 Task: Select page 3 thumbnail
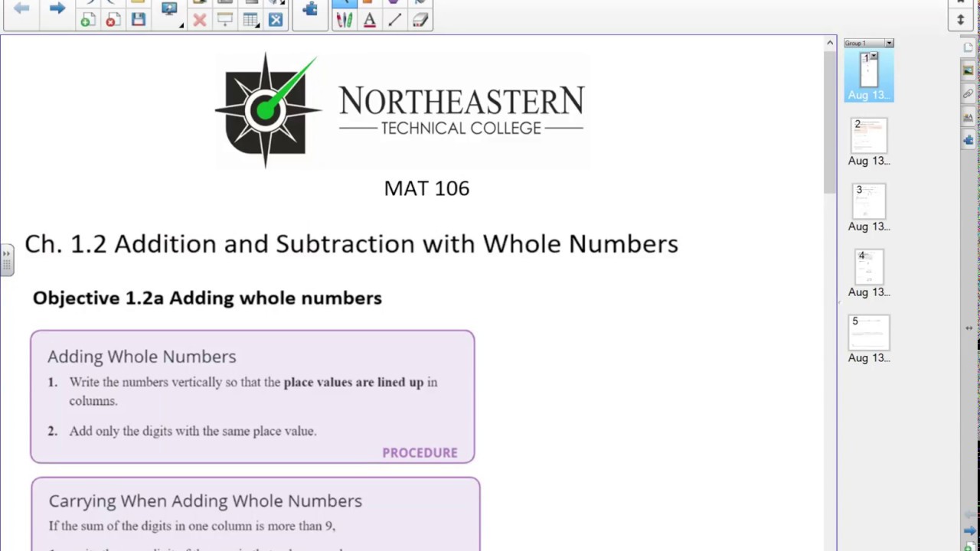pyautogui.click(x=869, y=201)
